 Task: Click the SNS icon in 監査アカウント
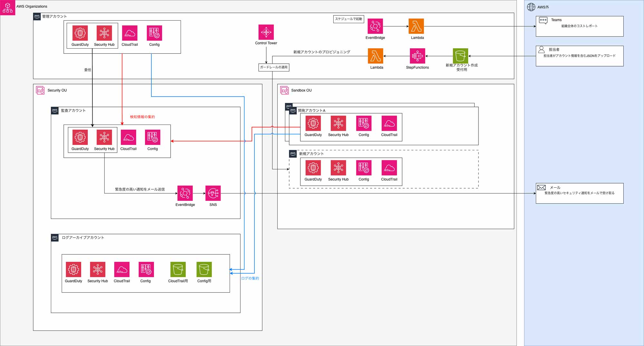(213, 193)
